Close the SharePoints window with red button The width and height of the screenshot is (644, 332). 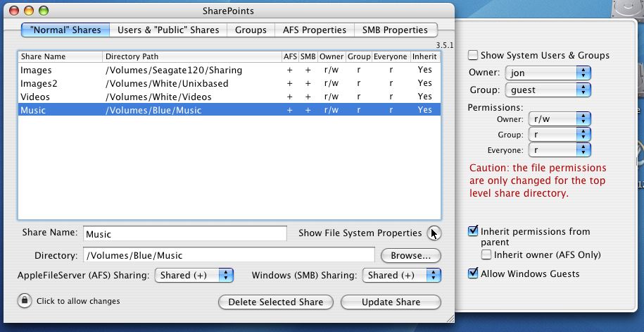14,11
